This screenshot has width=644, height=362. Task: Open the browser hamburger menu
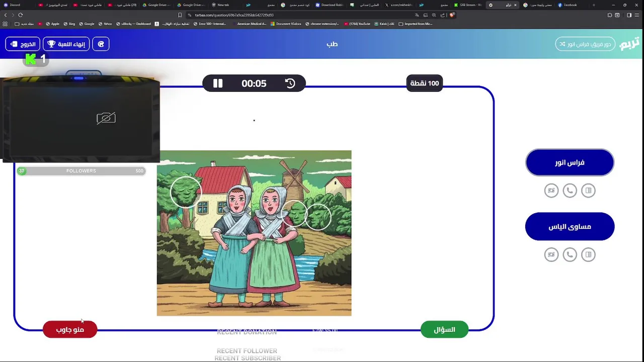click(x=638, y=15)
